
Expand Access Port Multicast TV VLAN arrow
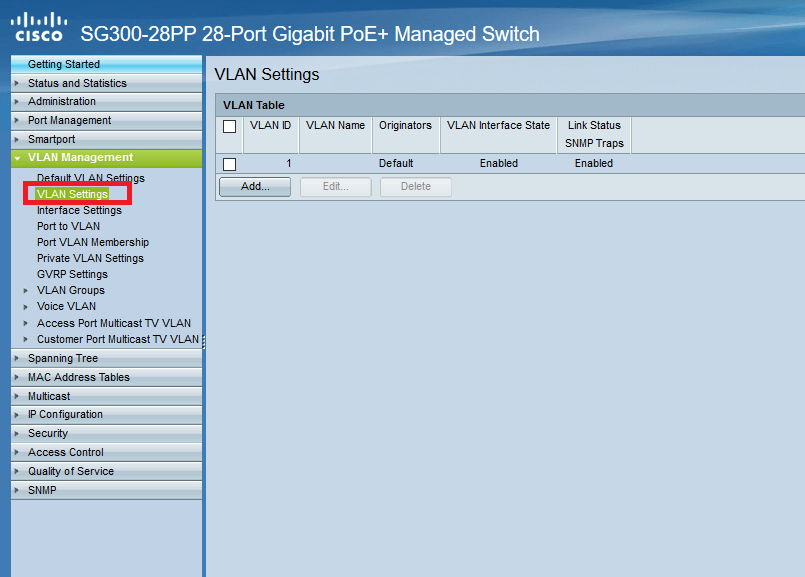click(26, 323)
